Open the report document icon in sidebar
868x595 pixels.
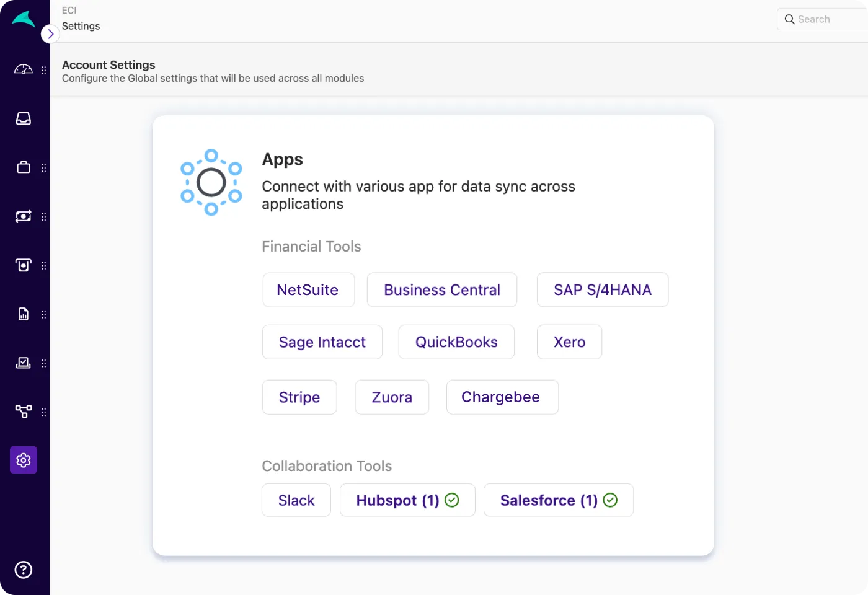24,314
